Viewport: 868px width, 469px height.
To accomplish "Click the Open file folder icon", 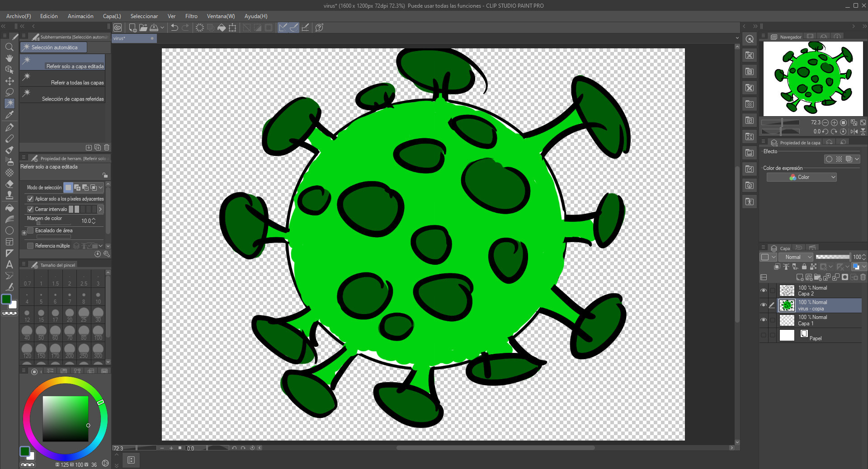I will click(x=143, y=28).
